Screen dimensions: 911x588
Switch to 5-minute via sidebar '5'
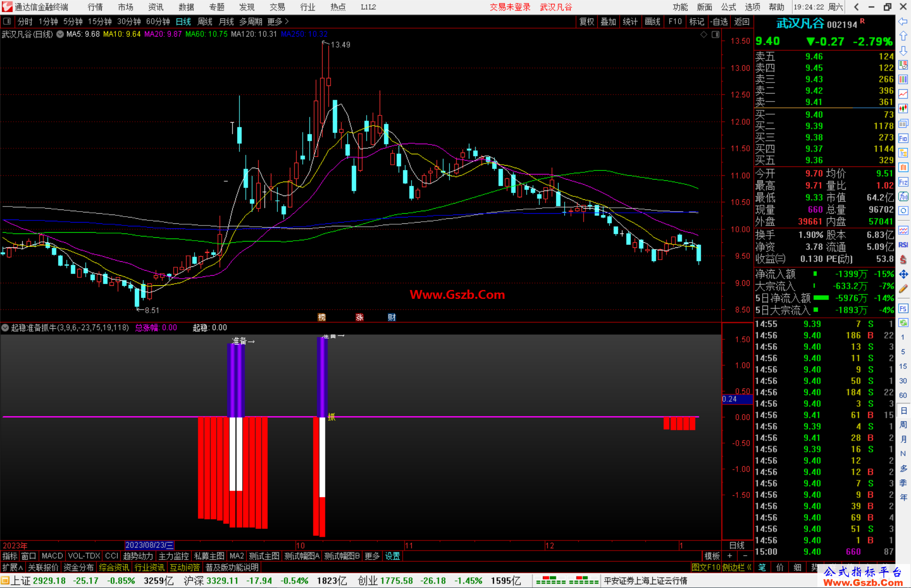point(903,352)
